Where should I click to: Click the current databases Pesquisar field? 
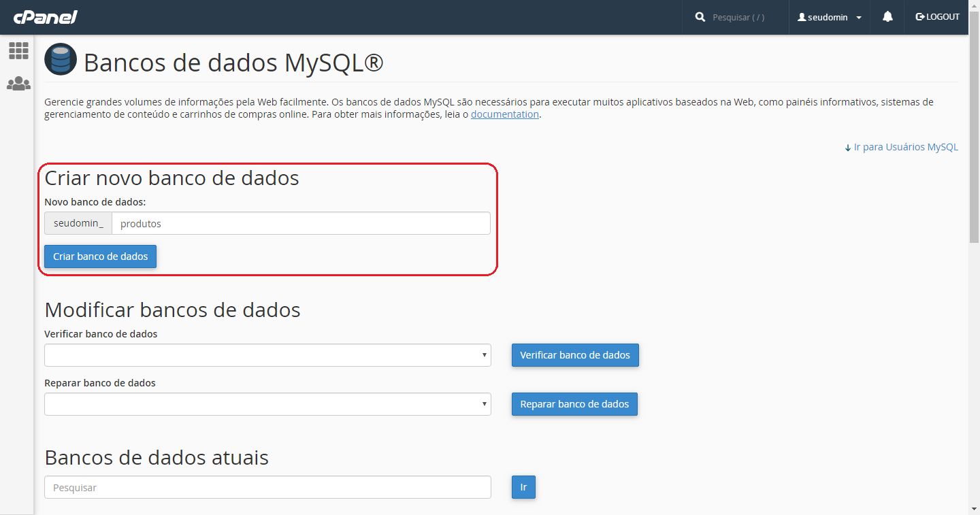[267, 487]
